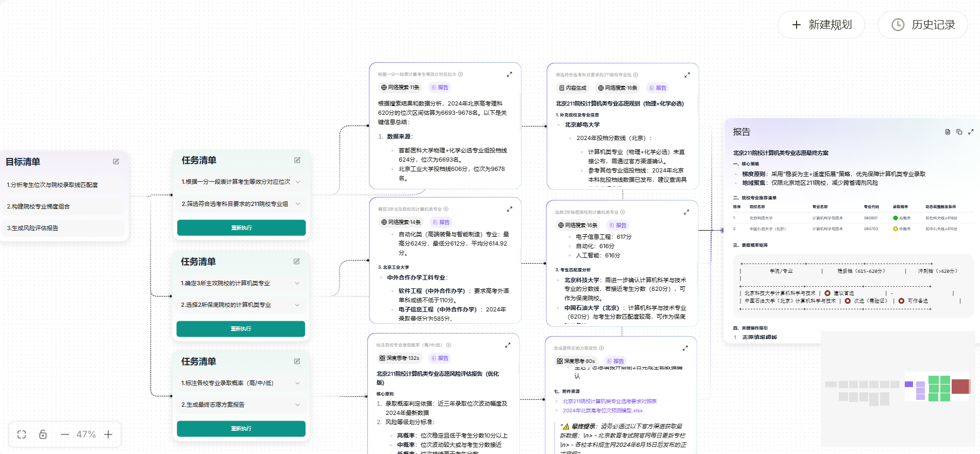Copy the 报告 panel content via copy icon

[x=959, y=132]
